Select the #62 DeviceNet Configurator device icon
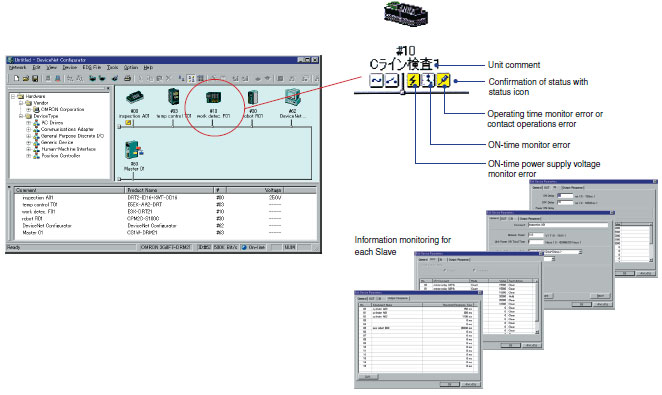Image resolution: width=662 pixels, height=395 pixels. click(292, 97)
